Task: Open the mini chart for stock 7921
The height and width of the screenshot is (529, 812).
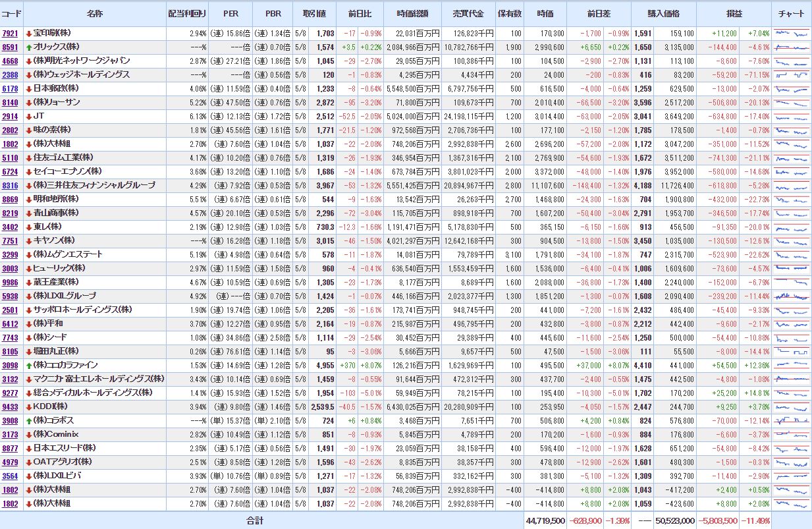Action: click(791, 33)
